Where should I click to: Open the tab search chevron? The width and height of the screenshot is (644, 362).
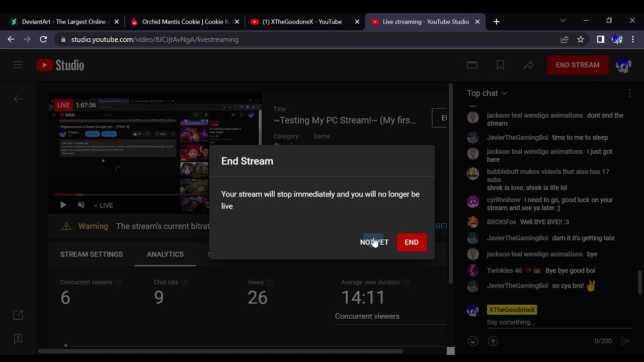(563, 21)
